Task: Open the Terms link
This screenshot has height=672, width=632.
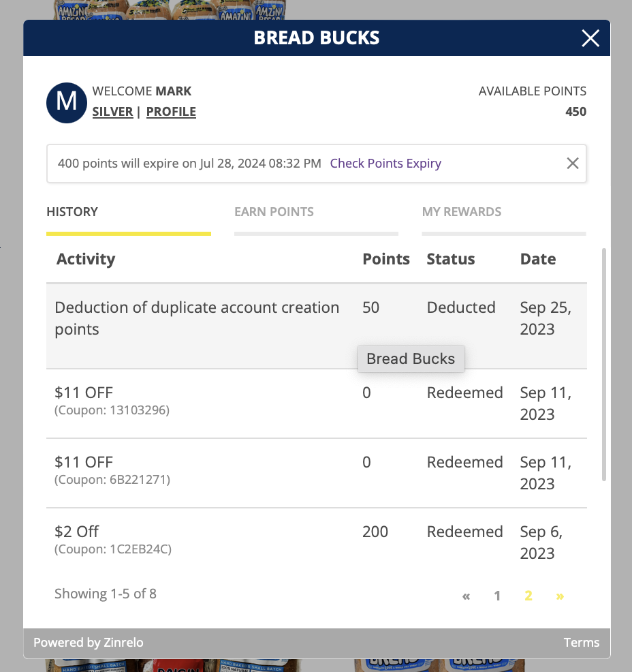Action: [581, 643]
